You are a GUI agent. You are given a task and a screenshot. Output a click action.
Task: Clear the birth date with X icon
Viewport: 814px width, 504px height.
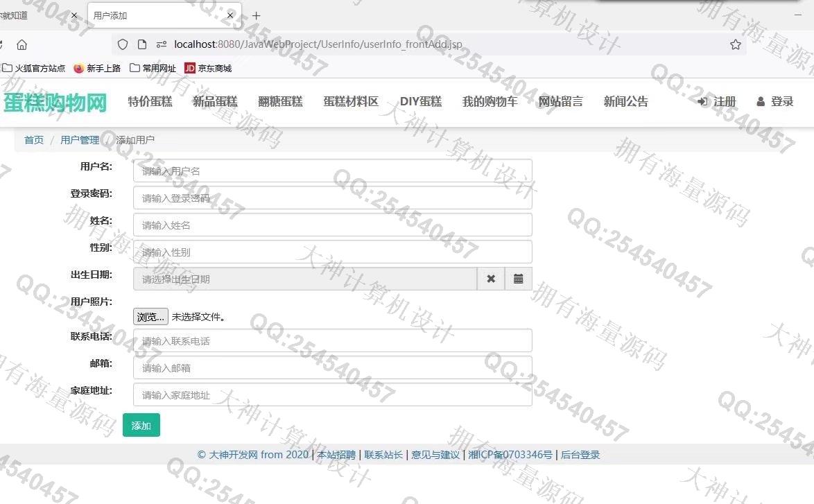pos(491,279)
